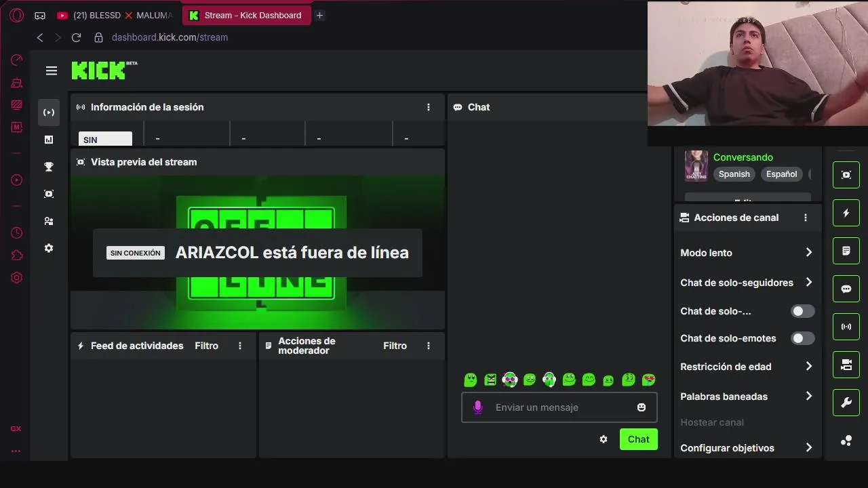The image size is (868, 488).
Task: Open Feed de actividades options menu
Action: (240, 346)
